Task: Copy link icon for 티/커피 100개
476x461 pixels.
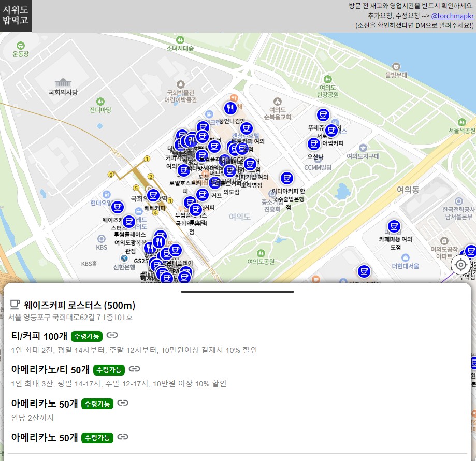Action: (x=112, y=335)
